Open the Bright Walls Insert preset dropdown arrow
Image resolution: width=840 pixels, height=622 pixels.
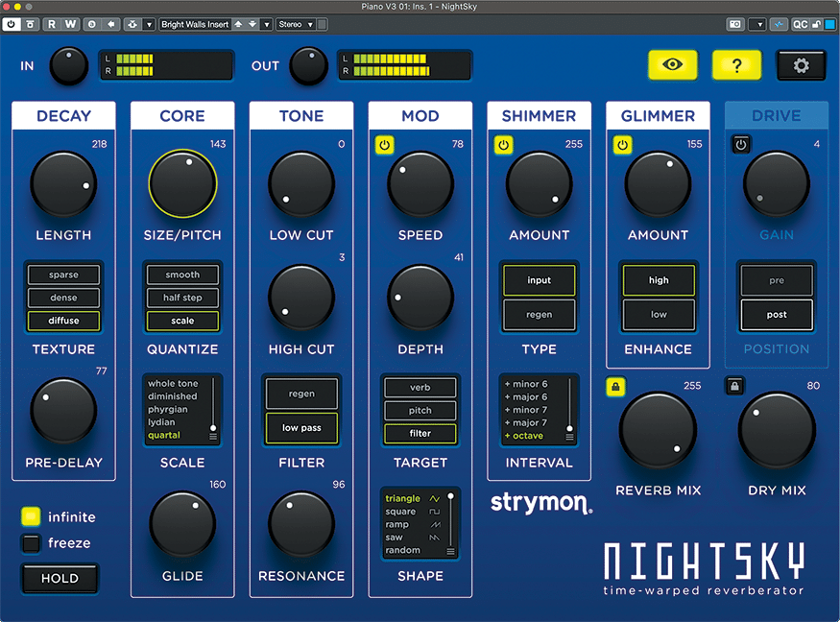[266, 24]
